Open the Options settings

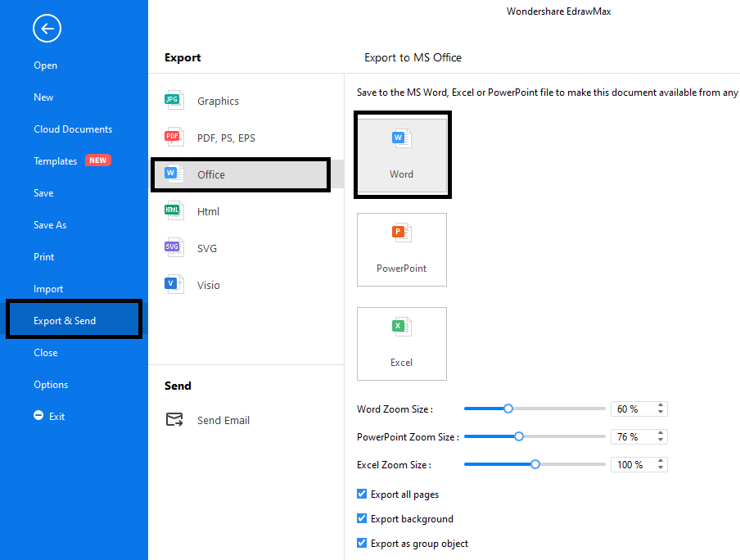(x=51, y=385)
